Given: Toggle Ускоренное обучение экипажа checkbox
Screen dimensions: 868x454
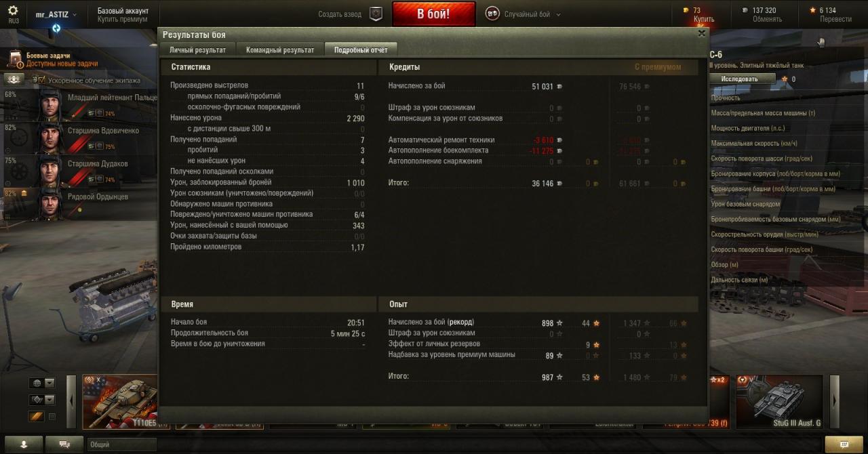Looking at the screenshot, I should click(x=41, y=80).
